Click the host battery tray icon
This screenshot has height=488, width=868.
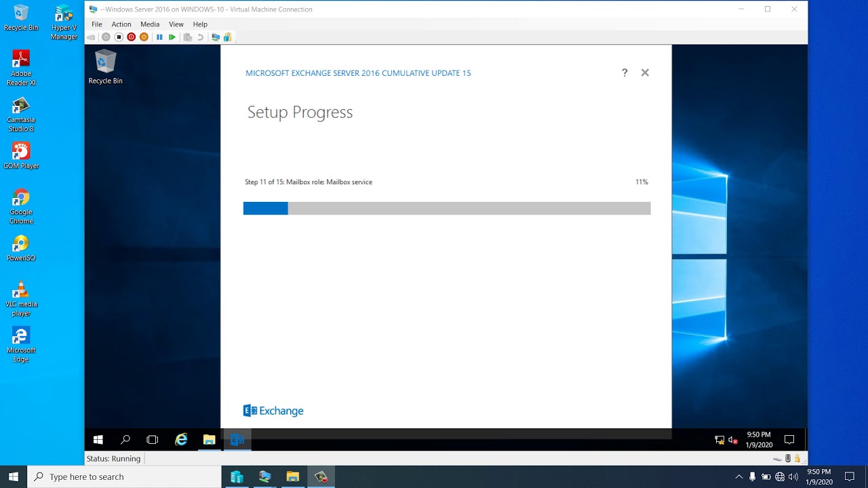point(766,476)
